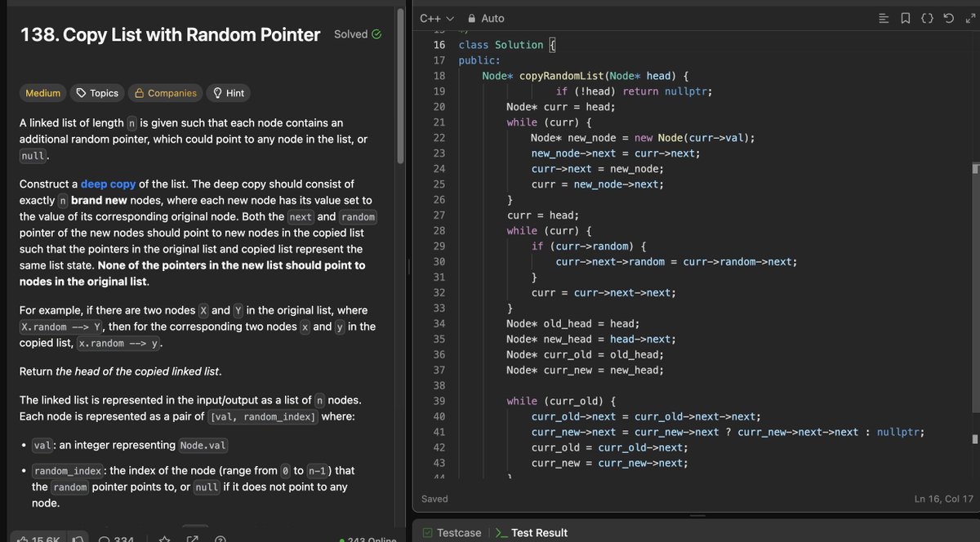Click code line "curr_old->next = curr_old->next->next;"
This screenshot has height=542, width=980.
646,417
